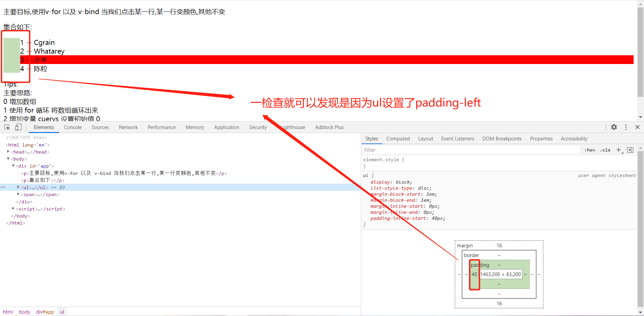The width and height of the screenshot is (644, 316).
Task: Open the Adblock Plus tab
Action: pyautogui.click(x=329, y=127)
